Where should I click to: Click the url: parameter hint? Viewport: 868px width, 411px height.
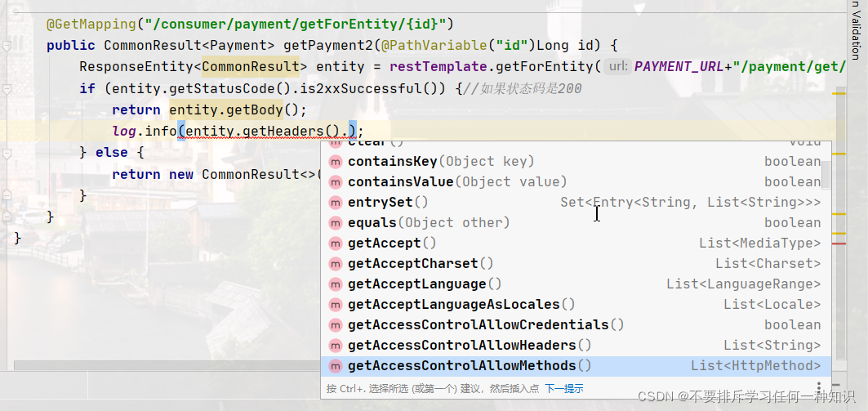tap(617, 67)
